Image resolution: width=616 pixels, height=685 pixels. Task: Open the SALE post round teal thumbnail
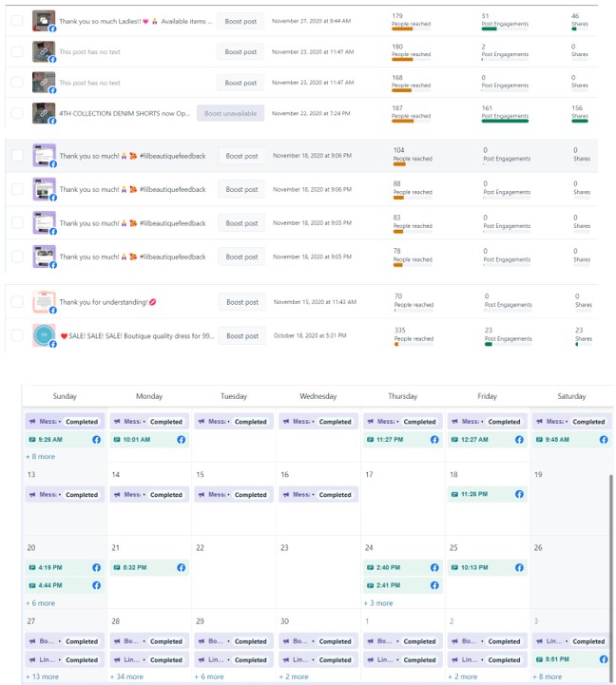pyautogui.click(x=44, y=335)
